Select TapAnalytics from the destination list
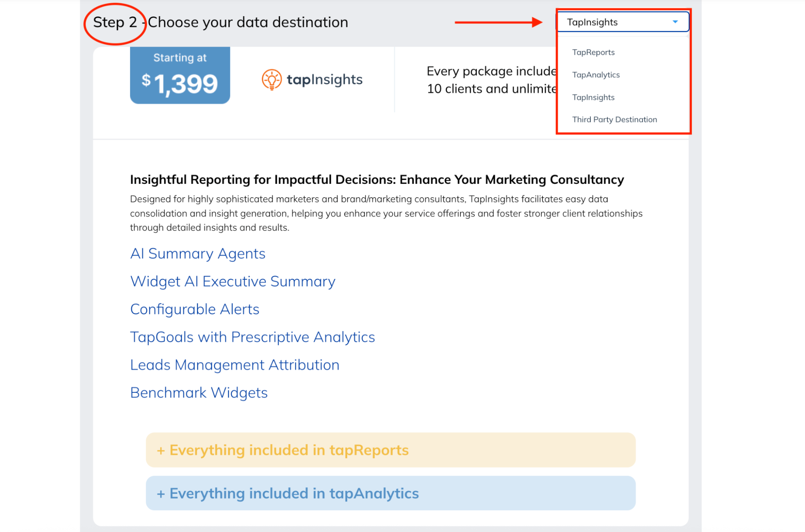805x532 pixels. [596, 74]
